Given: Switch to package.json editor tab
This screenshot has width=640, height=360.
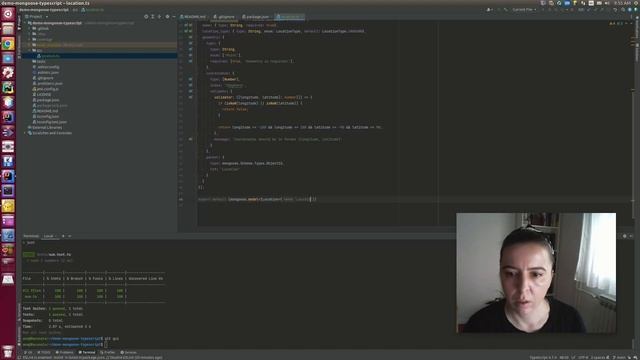Looking at the screenshot, I should tap(256, 17).
